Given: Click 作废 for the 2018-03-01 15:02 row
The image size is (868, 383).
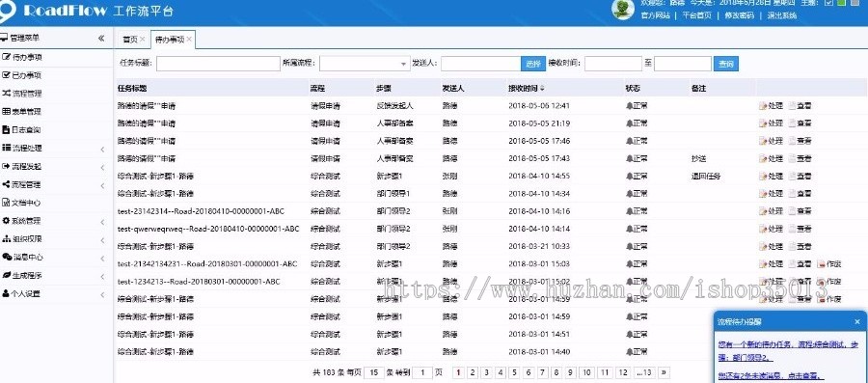Looking at the screenshot, I should coord(829,281).
